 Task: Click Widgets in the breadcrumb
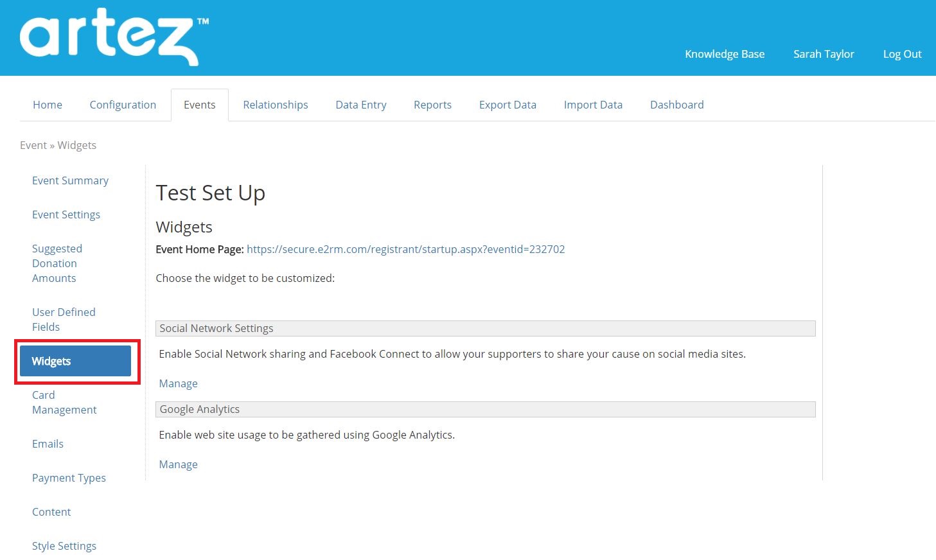click(x=77, y=145)
